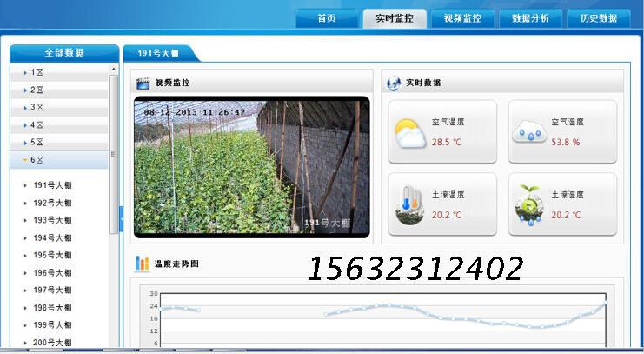Click the 20.2 ℃ value under 土壤湿度

pos(566,215)
